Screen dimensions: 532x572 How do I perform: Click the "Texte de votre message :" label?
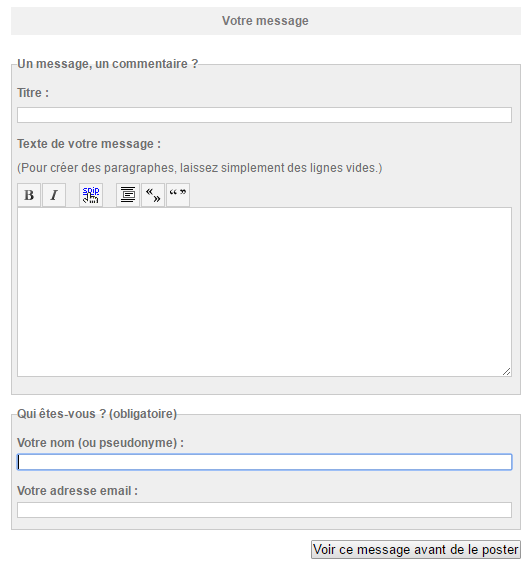point(89,144)
